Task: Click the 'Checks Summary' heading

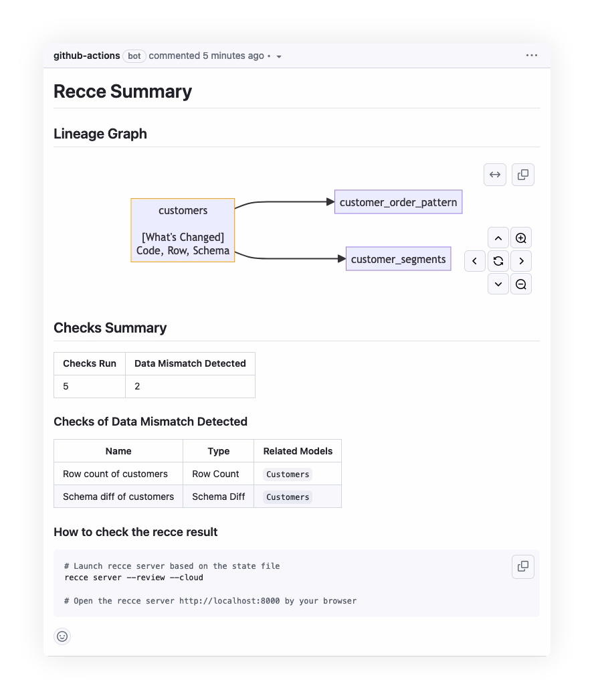Action: coord(110,328)
